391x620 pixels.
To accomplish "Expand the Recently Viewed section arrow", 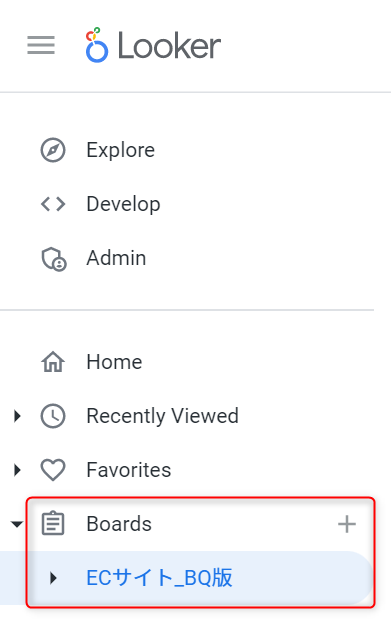I will 17,416.
